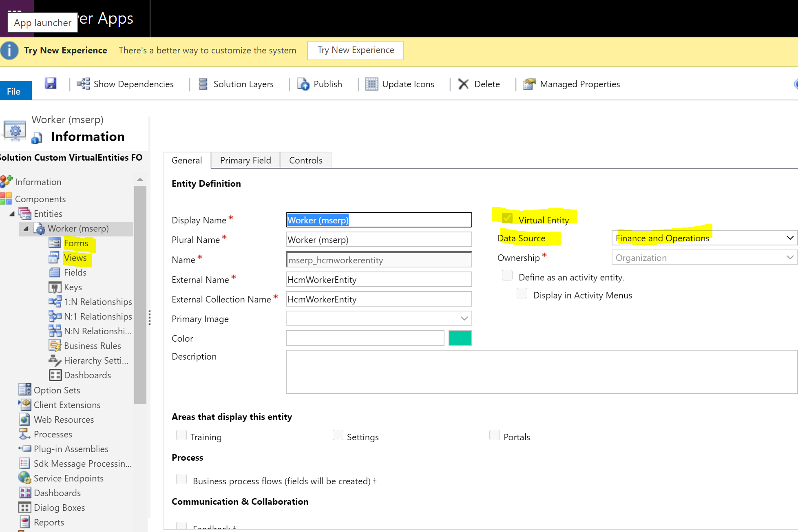Click the Show Dependencies icon
The image size is (798, 532).
pyautogui.click(x=83, y=84)
